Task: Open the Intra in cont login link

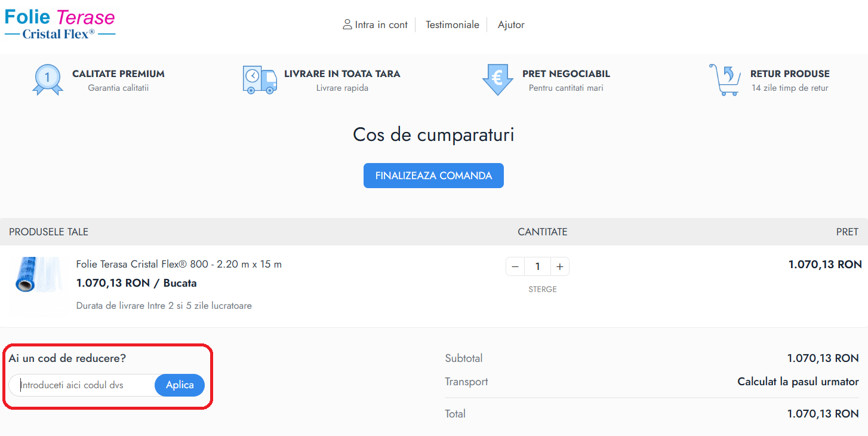Action: pos(381,25)
